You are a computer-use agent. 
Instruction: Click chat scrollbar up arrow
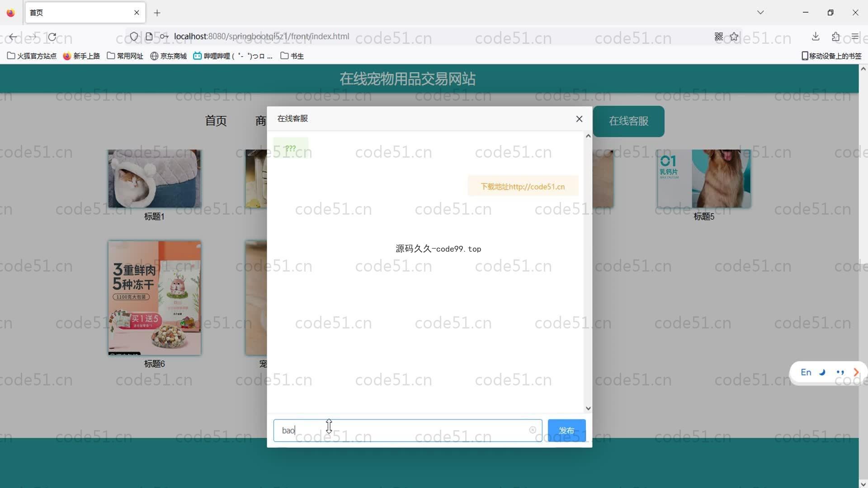[588, 136]
